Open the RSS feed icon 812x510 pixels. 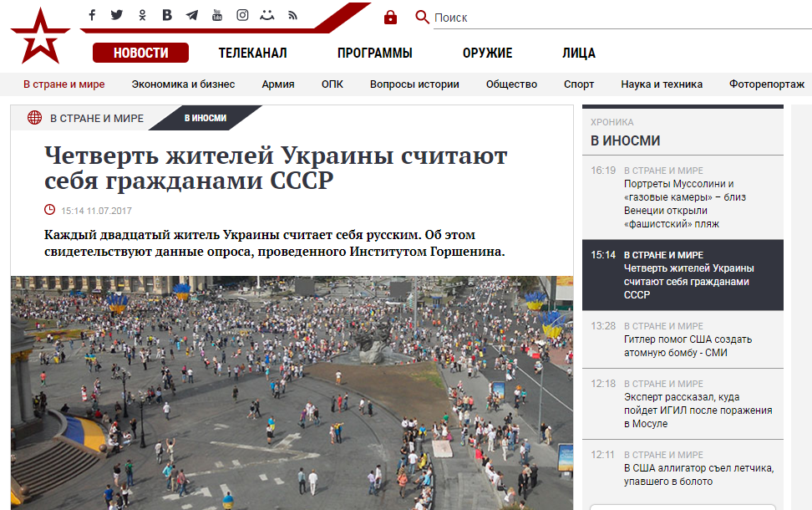click(x=292, y=16)
